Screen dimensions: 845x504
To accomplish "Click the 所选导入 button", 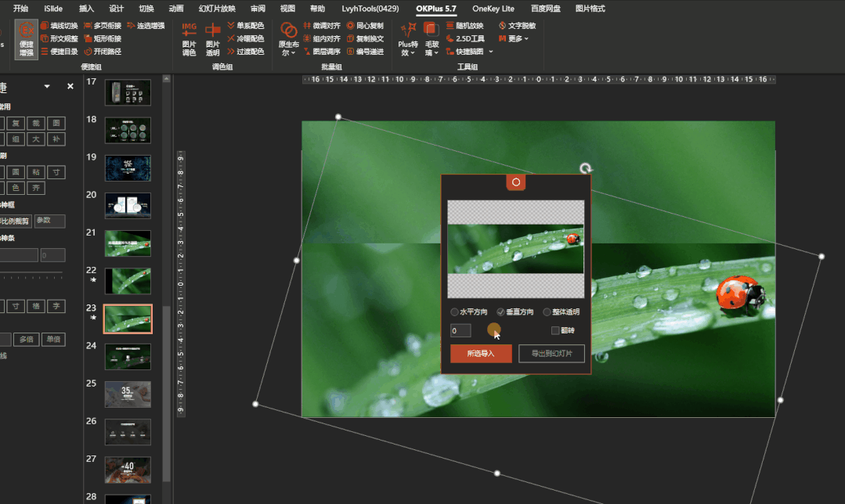I will pyautogui.click(x=481, y=353).
